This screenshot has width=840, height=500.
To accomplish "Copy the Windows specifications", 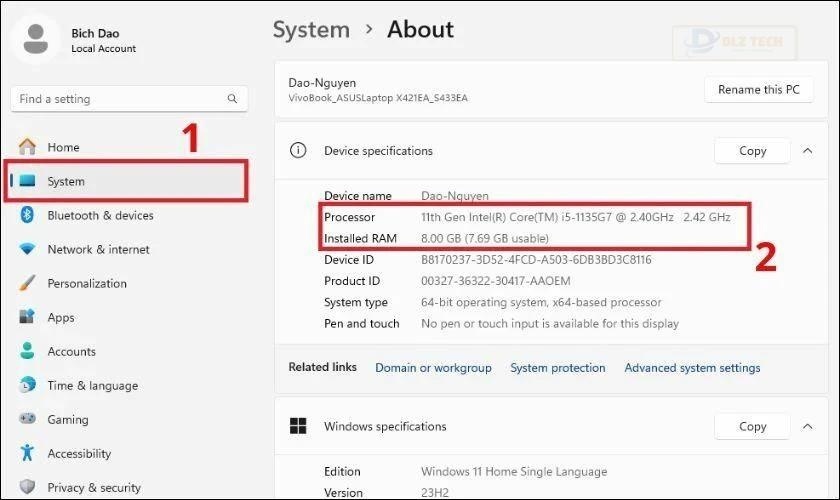I will [752, 426].
